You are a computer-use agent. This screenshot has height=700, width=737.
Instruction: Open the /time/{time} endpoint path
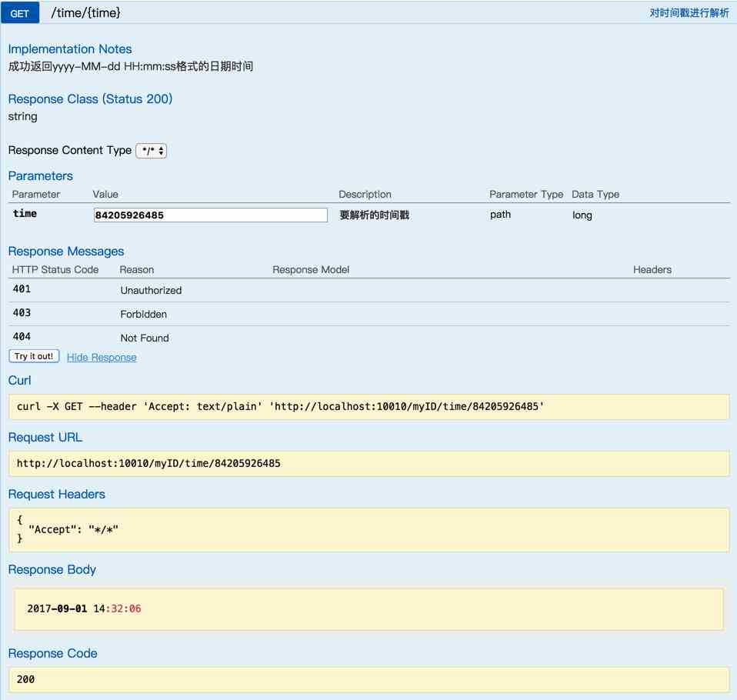point(85,13)
